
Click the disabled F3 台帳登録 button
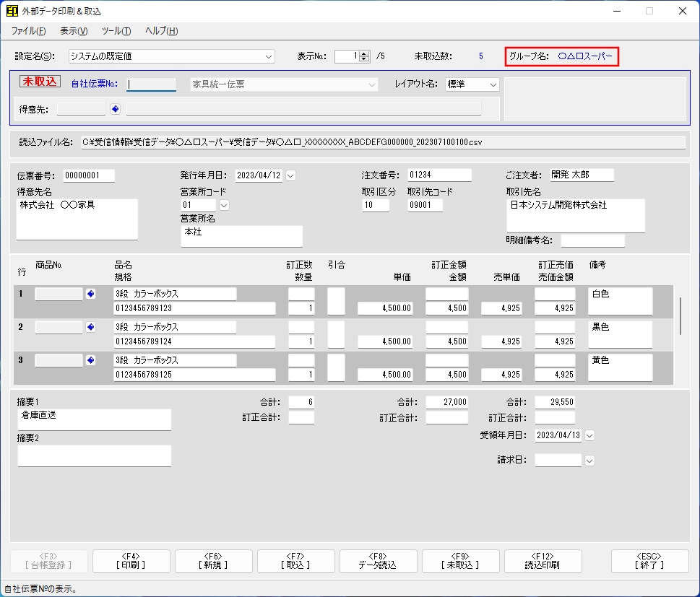click(x=48, y=561)
